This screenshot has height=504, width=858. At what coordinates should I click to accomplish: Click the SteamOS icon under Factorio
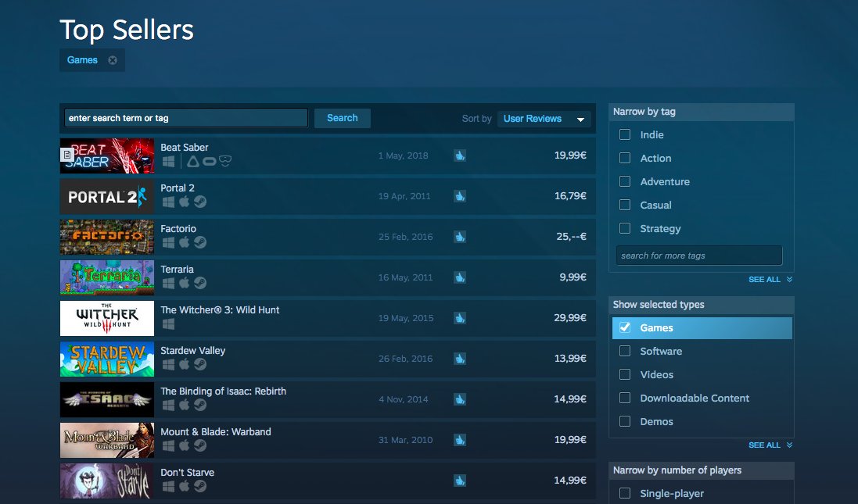point(200,242)
